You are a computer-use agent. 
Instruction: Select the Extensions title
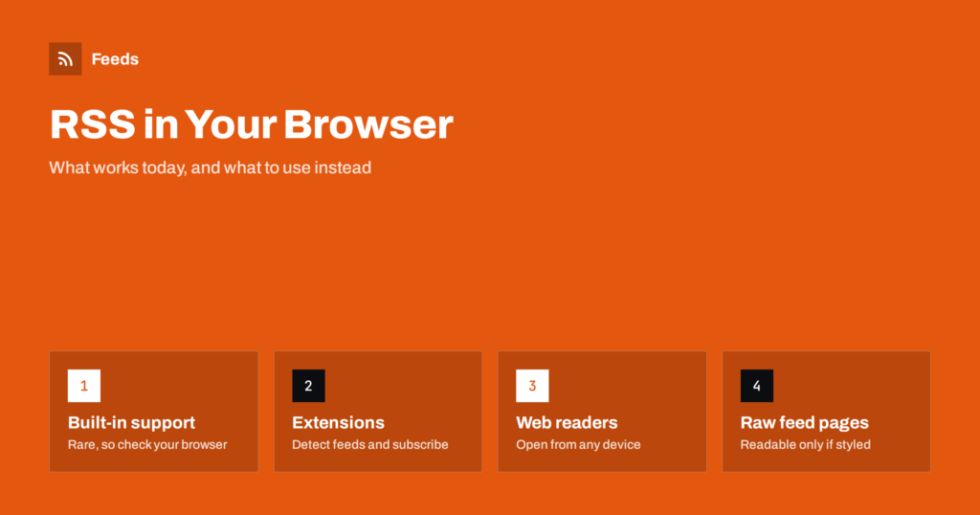338,422
